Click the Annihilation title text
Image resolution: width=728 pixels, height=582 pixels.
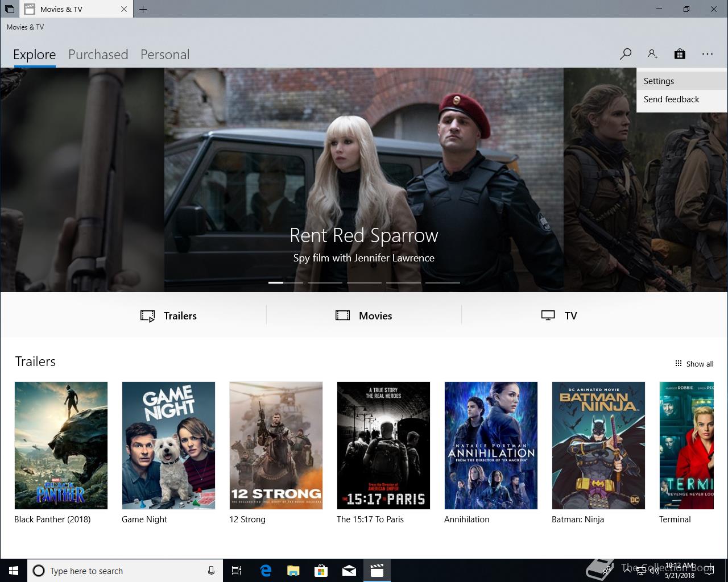[x=467, y=519]
